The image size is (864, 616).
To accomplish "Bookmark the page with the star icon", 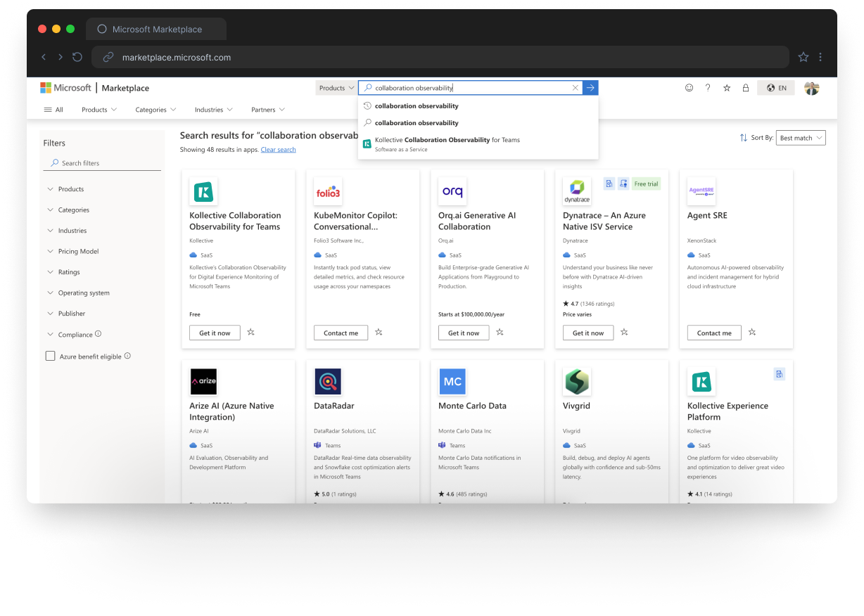I will 803,57.
